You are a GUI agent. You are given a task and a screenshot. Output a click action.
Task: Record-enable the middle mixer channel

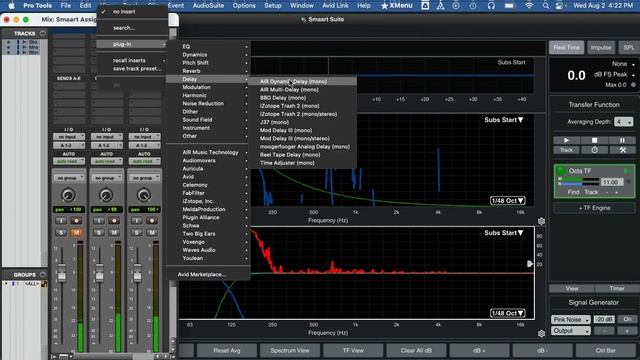point(114,221)
